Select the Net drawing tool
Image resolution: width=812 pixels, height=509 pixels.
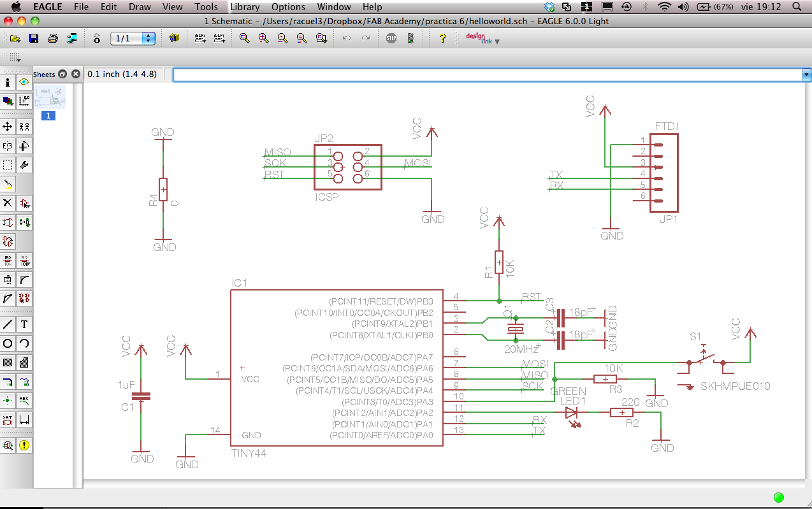pos(24,382)
